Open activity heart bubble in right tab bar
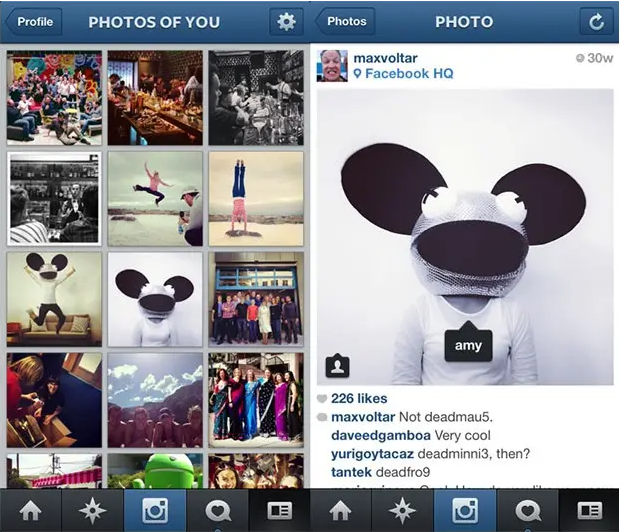The image size is (620, 532). [x=527, y=510]
